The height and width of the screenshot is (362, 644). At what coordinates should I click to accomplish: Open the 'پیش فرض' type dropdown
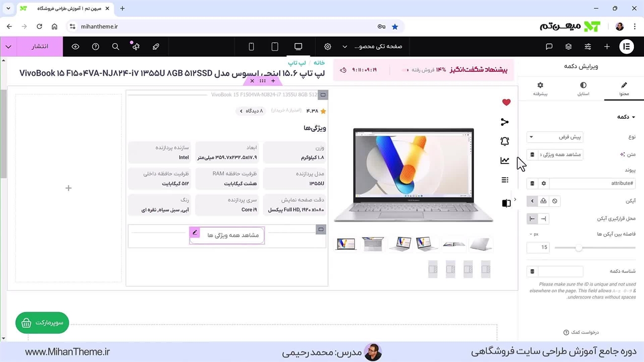pos(554,137)
